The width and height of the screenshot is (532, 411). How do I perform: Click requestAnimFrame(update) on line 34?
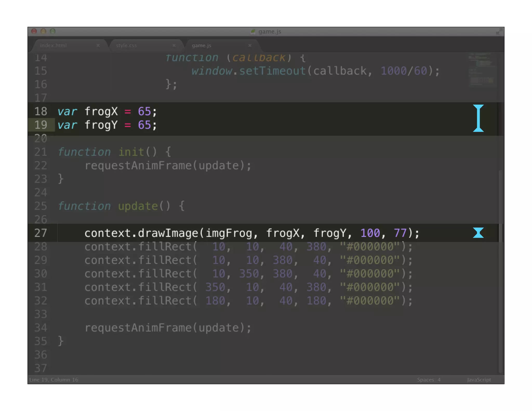tap(168, 328)
